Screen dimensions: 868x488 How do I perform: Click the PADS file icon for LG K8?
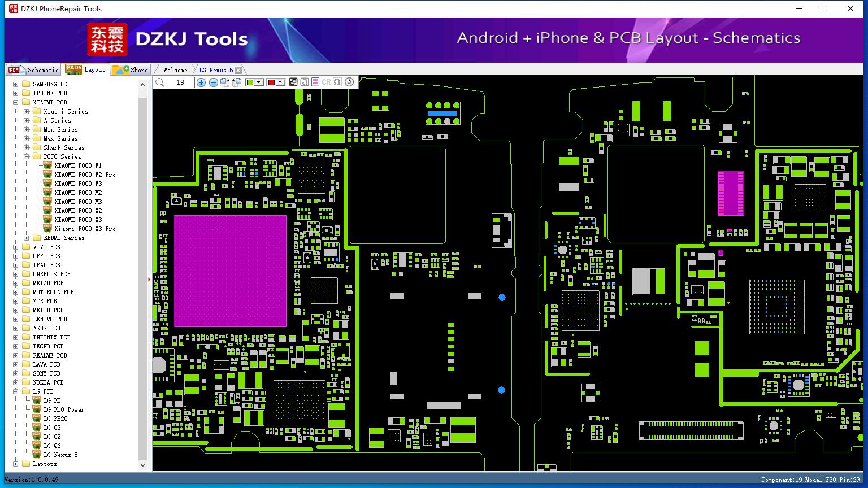[37, 400]
